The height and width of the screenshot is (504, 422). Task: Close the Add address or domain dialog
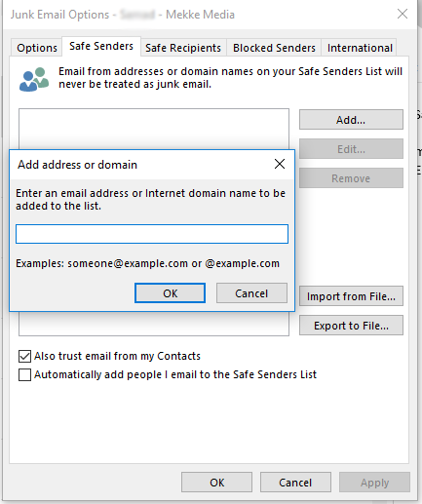click(280, 164)
